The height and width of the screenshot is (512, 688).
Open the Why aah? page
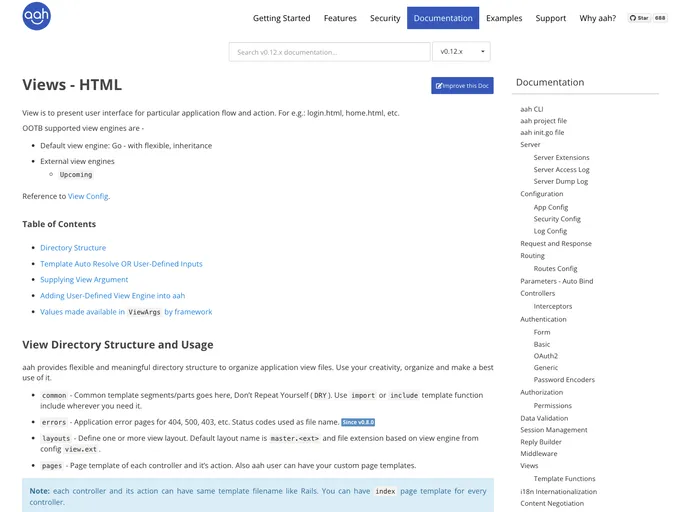[x=598, y=18]
